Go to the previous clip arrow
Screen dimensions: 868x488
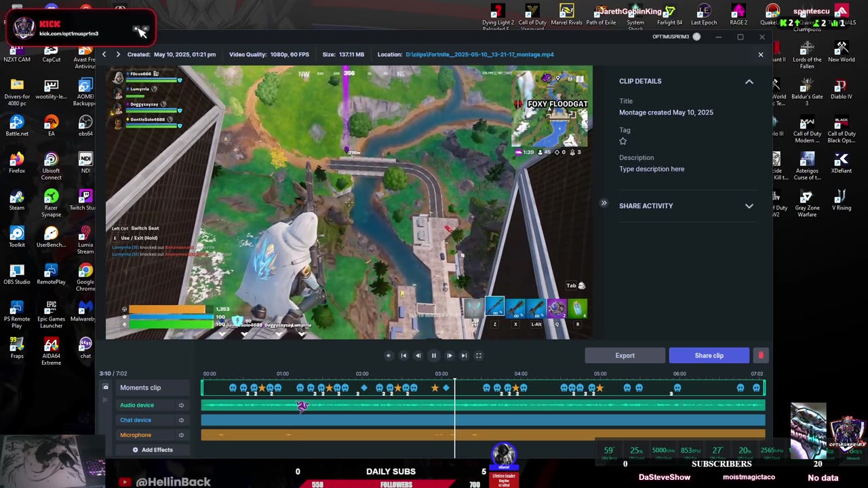click(x=104, y=54)
